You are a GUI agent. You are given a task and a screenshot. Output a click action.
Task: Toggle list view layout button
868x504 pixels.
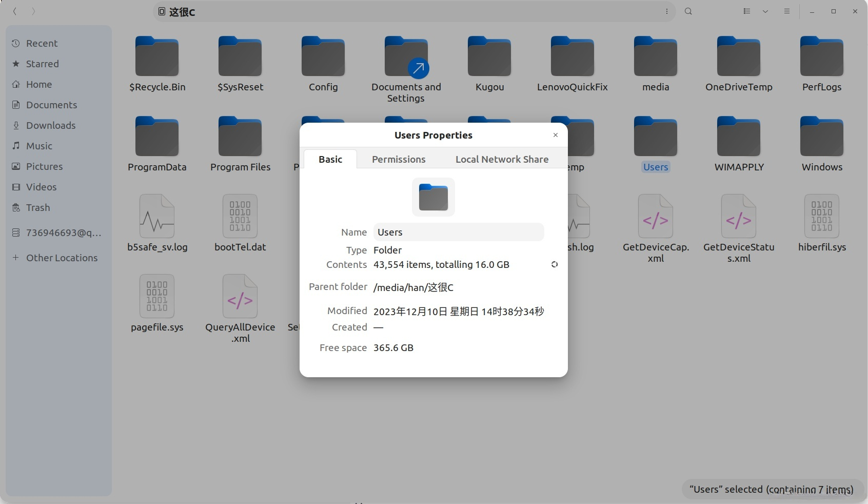click(747, 11)
